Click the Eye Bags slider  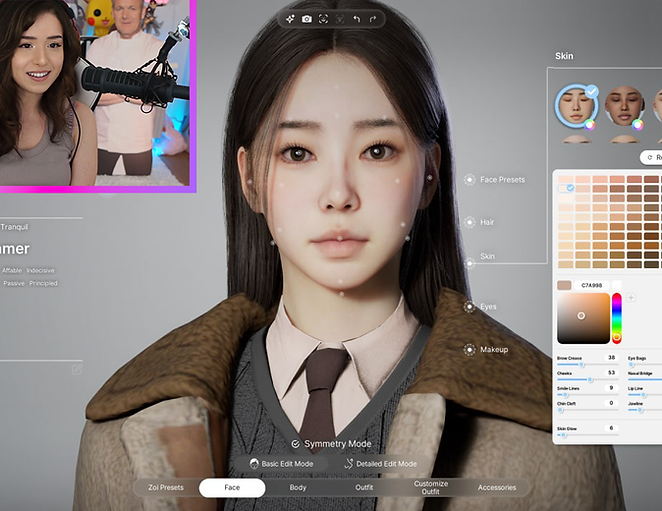[645, 364]
